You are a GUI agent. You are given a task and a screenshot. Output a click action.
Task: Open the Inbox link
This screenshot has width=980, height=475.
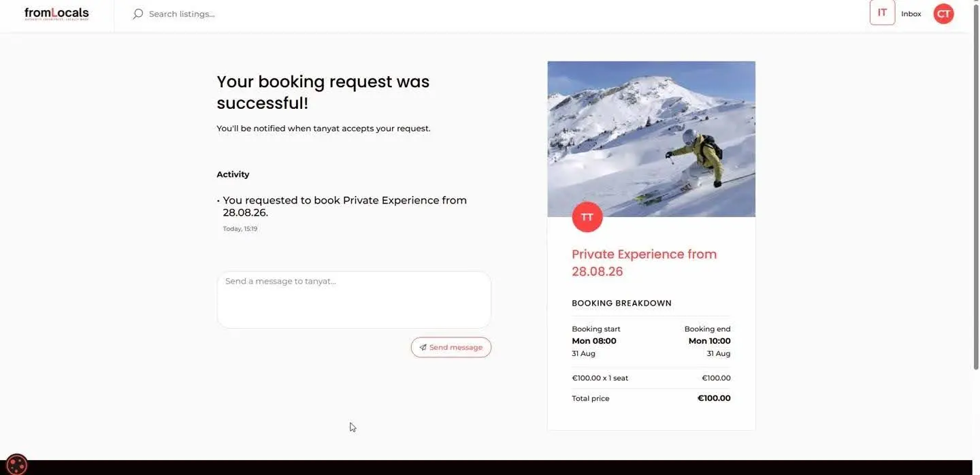(911, 14)
